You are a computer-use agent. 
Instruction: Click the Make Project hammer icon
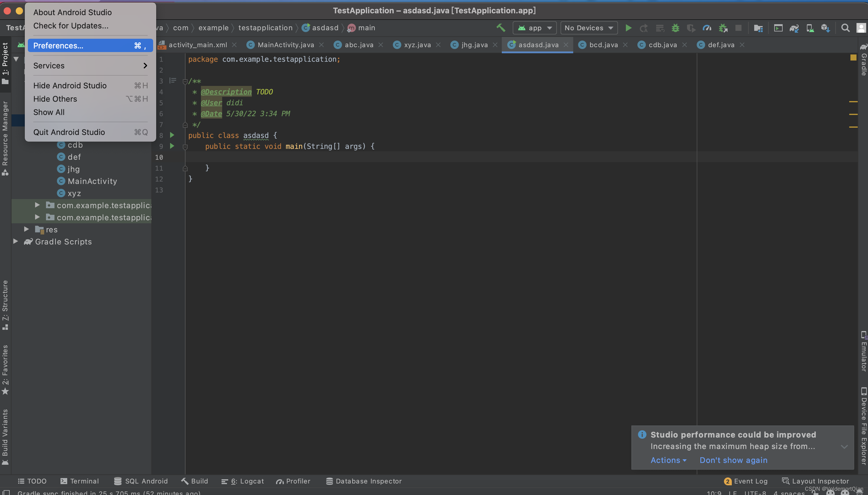click(501, 28)
